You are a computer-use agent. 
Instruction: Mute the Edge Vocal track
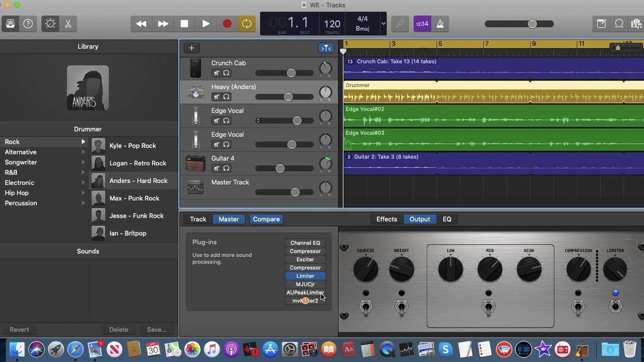point(216,121)
